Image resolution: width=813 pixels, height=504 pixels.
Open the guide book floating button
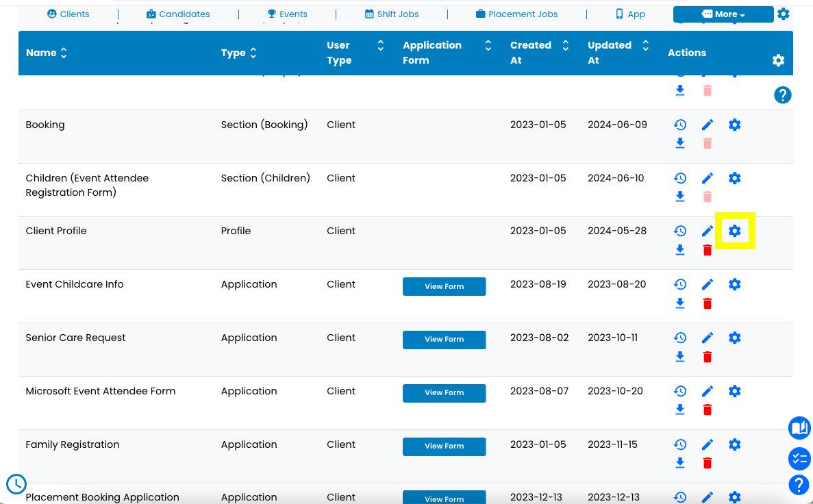[x=799, y=428]
